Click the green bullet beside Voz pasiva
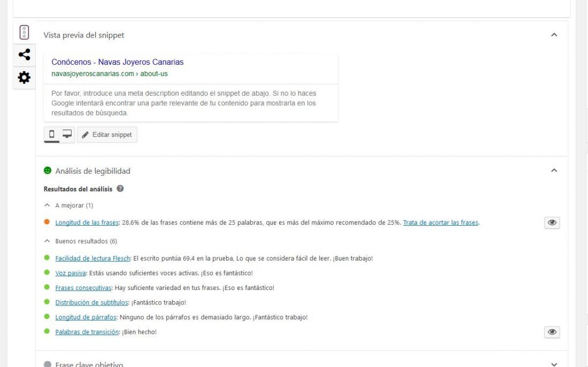Screen dimensions: 588x367 click(47, 272)
